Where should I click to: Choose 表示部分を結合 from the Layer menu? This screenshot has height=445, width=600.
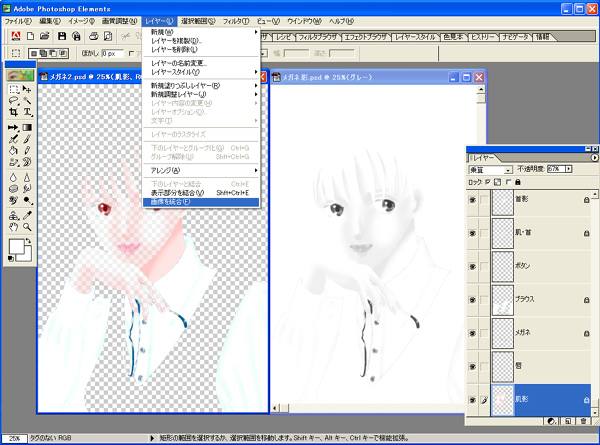[201, 193]
